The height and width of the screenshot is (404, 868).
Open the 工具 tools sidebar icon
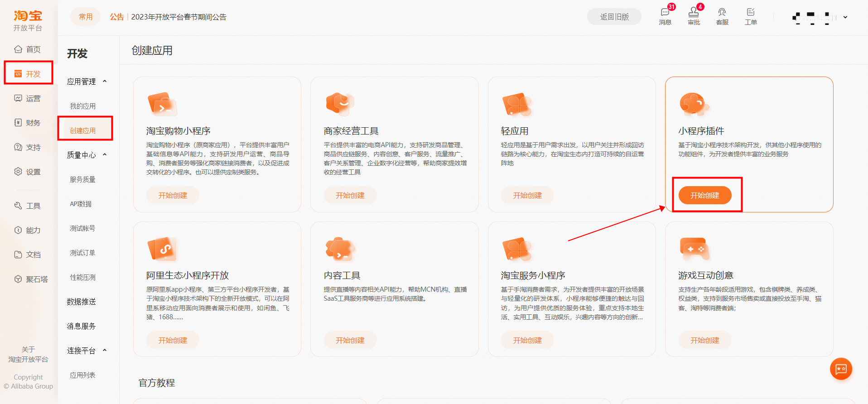point(18,206)
